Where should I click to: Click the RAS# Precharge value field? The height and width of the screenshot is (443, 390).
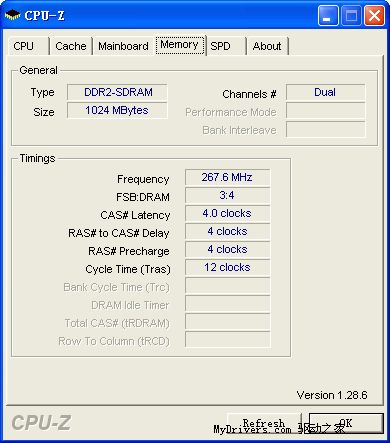coord(227,249)
